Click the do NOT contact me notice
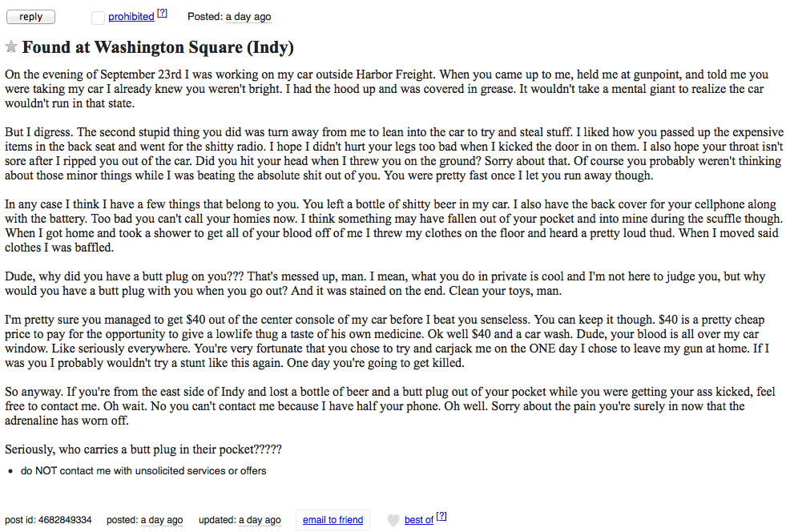This screenshot has height=532, width=786. click(143, 471)
